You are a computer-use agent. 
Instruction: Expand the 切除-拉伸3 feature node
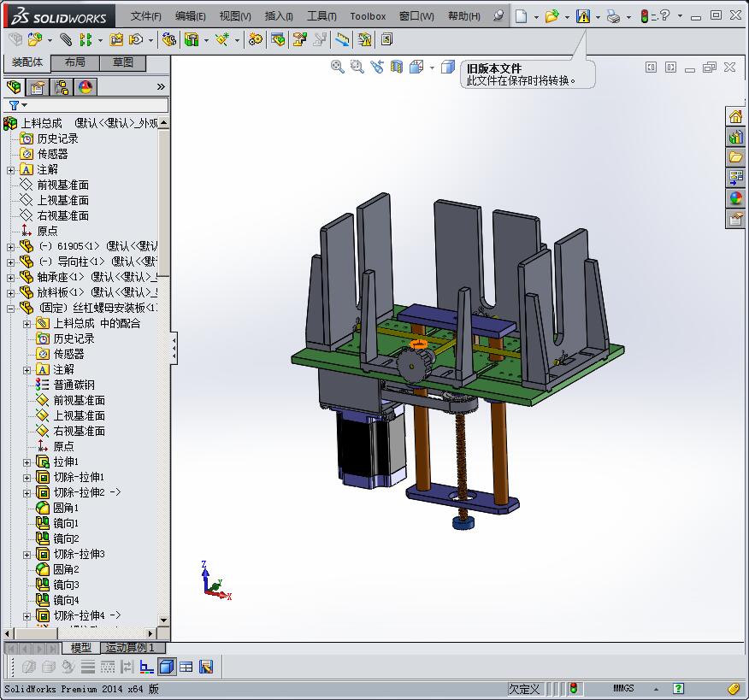tap(27, 555)
